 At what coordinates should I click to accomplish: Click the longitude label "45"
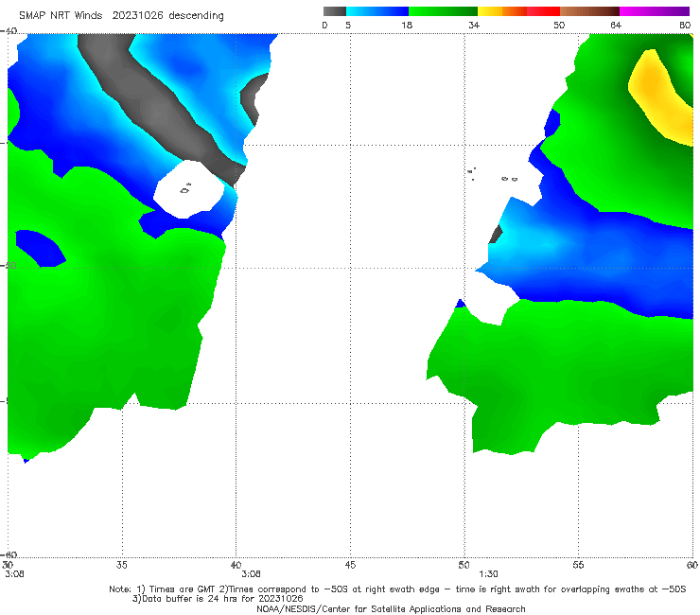tap(350, 565)
